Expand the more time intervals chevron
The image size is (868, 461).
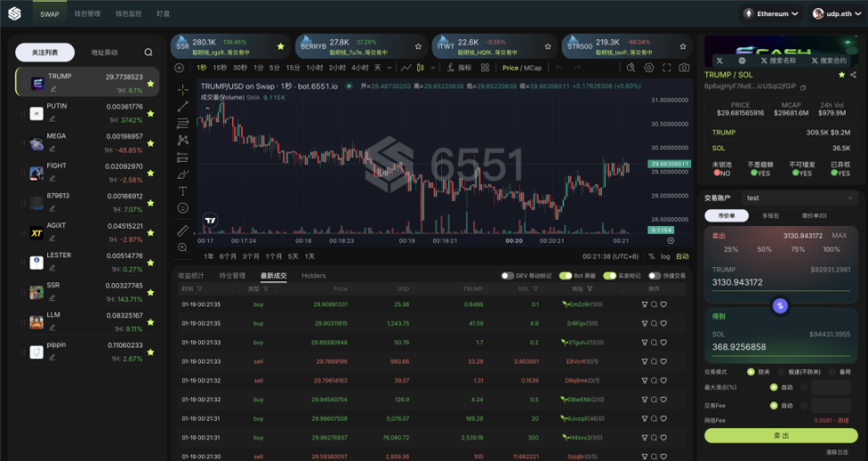click(x=389, y=68)
